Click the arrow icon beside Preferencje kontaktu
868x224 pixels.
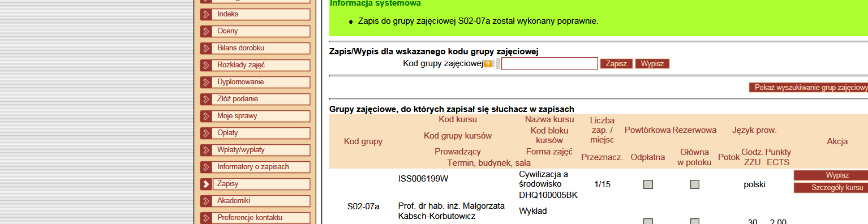(x=206, y=218)
